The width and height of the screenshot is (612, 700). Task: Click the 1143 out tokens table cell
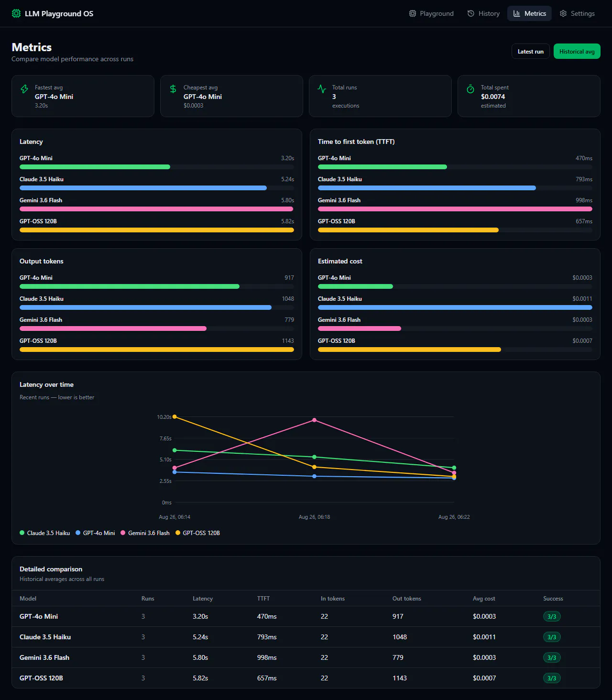click(400, 678)
